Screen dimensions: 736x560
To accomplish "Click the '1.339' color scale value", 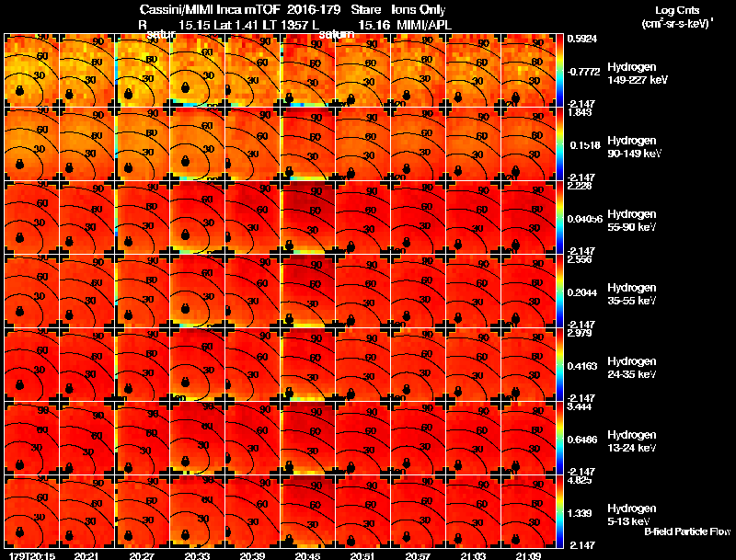I will click(580, 514).
